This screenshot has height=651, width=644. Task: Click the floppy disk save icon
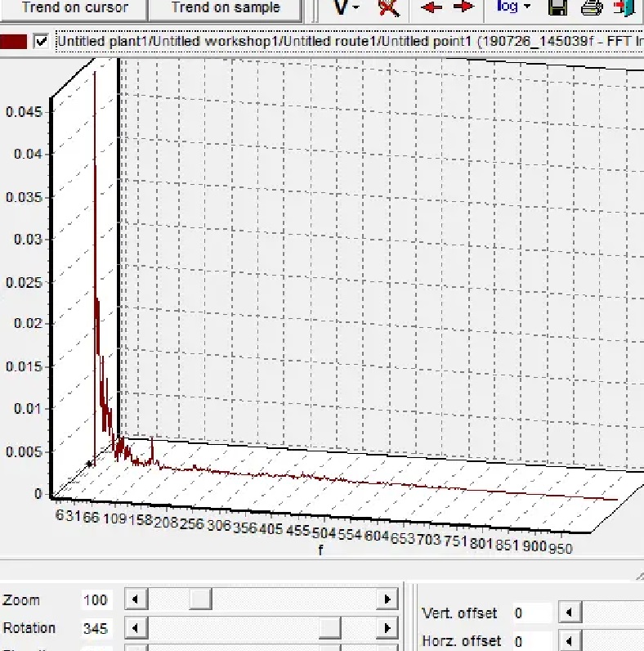coord(557,7)
